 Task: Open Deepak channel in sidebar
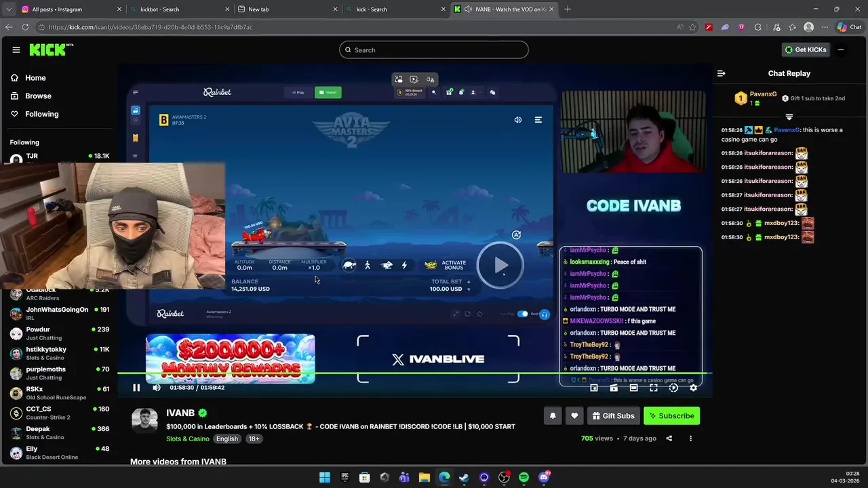(x=59, y=432)
